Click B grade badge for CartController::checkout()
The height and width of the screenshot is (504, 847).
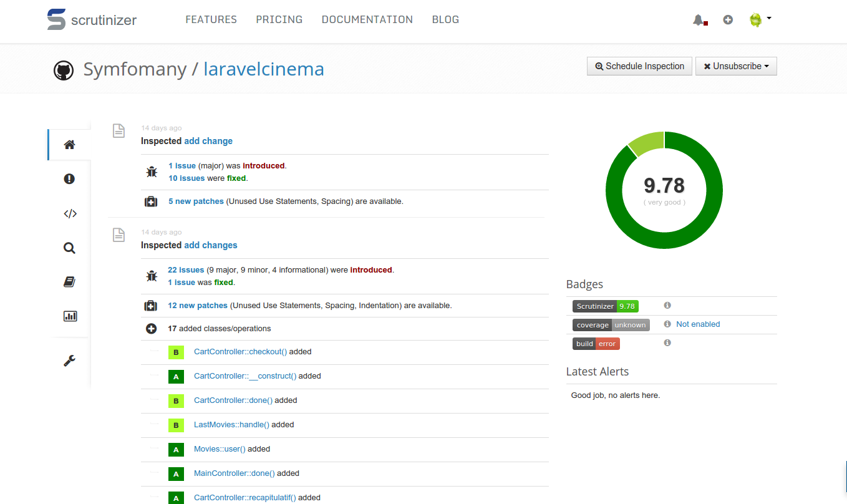click(176, 352)
